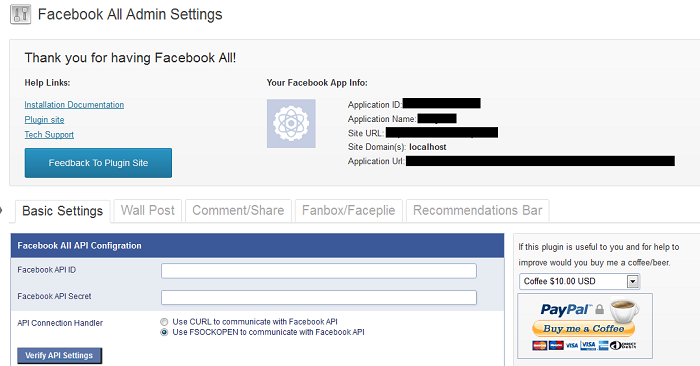Viewport: 700px width, 366px height.
Task: Click the admin settings tools icon
Action: coord(21,14)
